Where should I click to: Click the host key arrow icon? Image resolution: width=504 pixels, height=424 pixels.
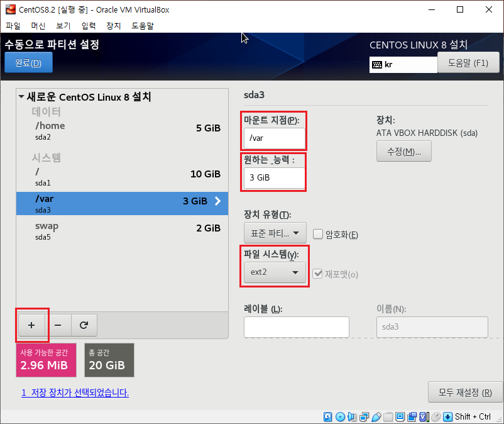(x=447, y=417)
